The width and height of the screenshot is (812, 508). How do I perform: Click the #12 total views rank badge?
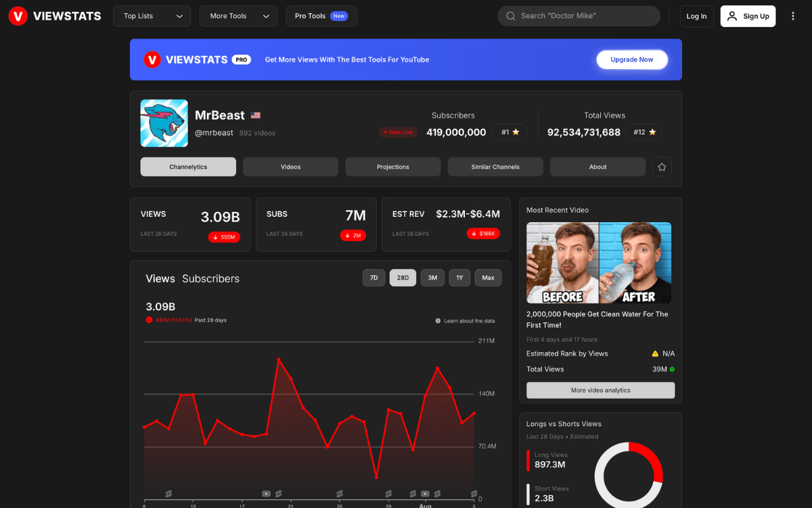coord(644,132)
